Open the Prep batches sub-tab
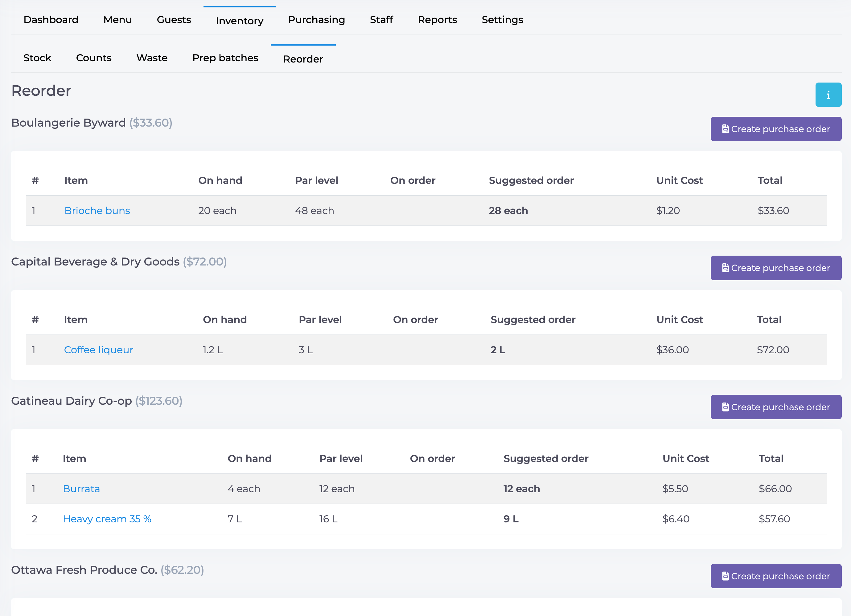 point(225,58)
